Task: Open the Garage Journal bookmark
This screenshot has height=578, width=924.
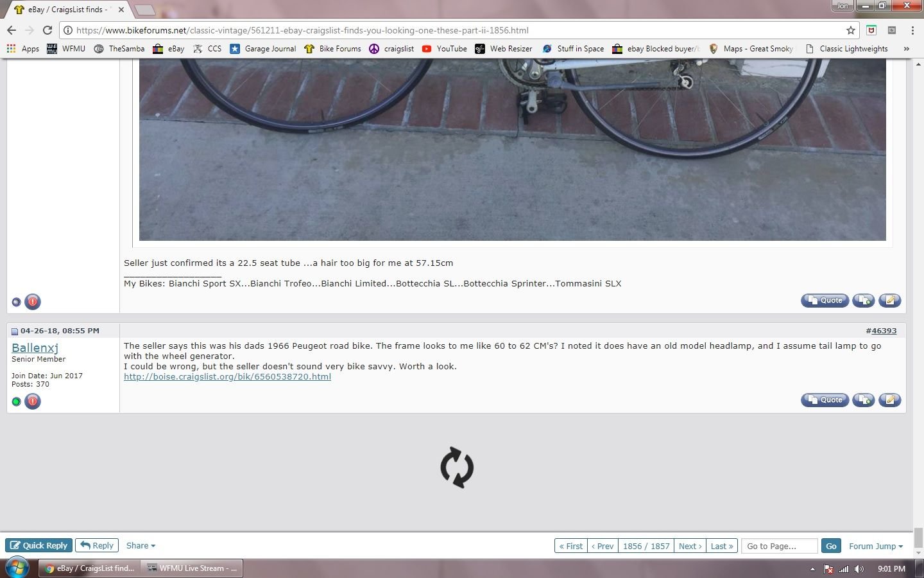Action: (263, 49)
